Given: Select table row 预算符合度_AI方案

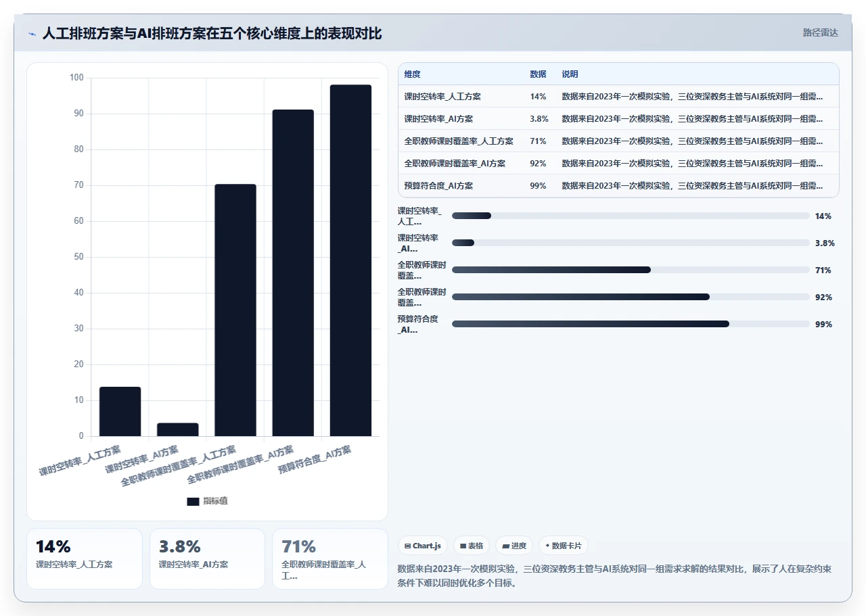Looking at the screenshot, I should point(618,186).
